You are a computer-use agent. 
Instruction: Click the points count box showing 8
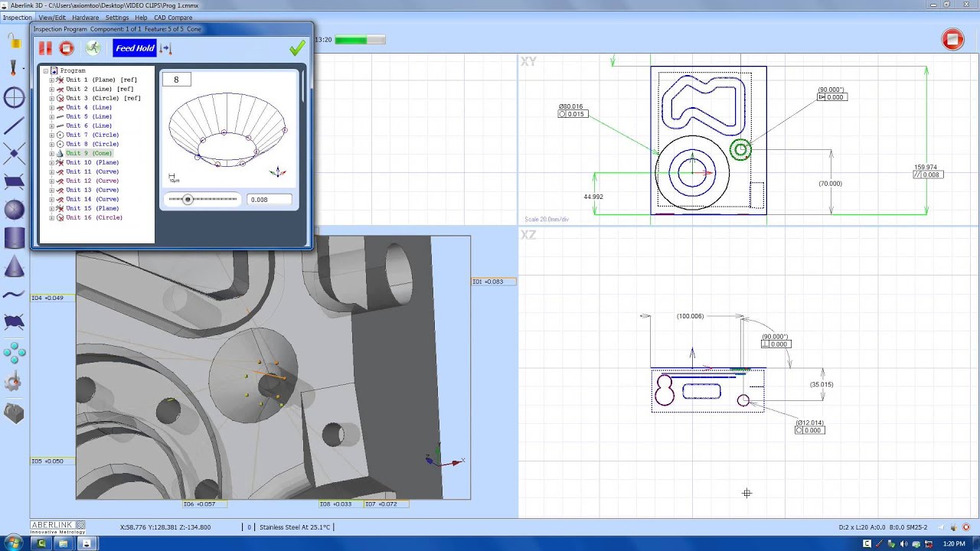coord(176,80)
